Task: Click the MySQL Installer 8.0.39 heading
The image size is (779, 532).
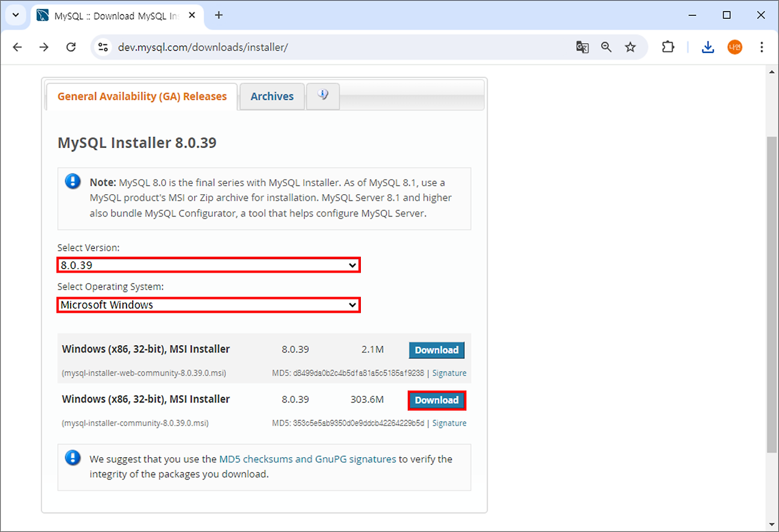Action: pos(137,143)
